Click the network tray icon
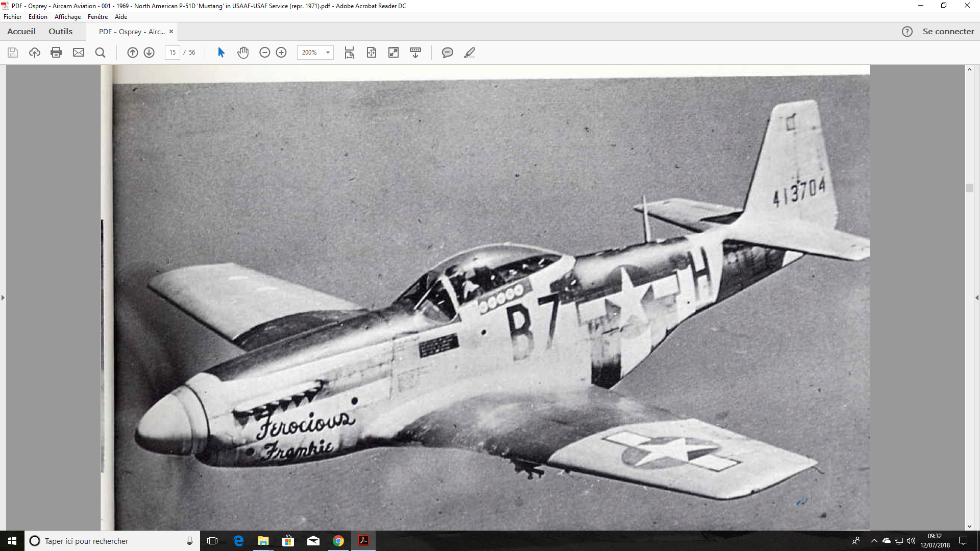This screenshot has height=551, width=980. coord(899,541)
